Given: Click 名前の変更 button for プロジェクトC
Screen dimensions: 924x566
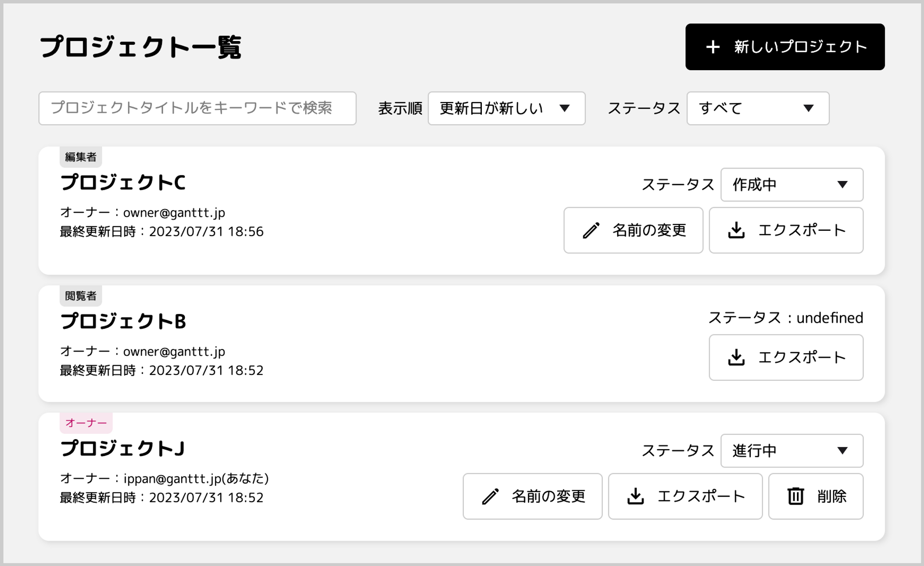Looking at the screenshot, I should 633,230.
